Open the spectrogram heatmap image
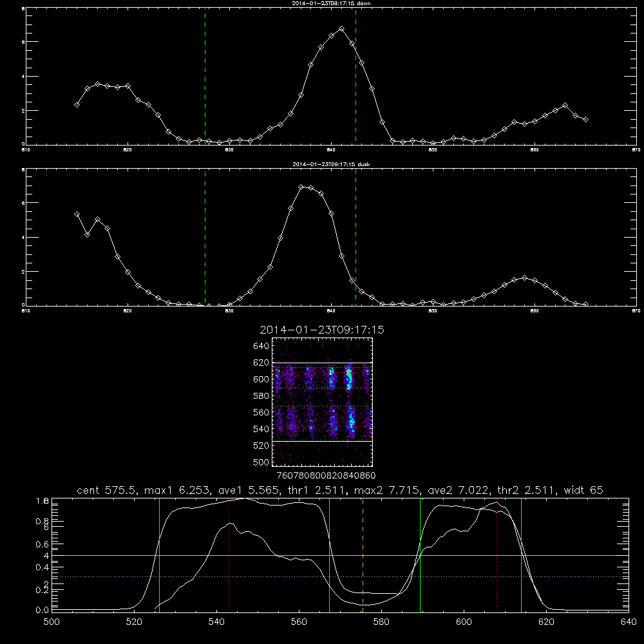This screenshot has height=644, width=644. 323,402
